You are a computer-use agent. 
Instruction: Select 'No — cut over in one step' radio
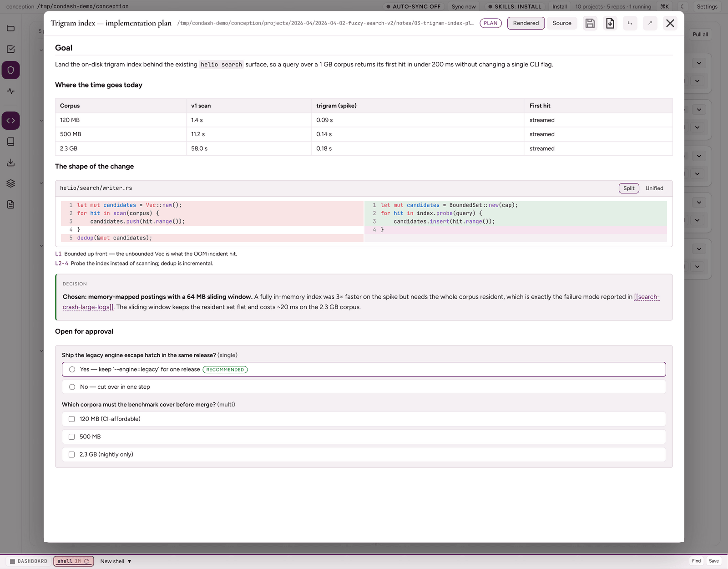72,387
